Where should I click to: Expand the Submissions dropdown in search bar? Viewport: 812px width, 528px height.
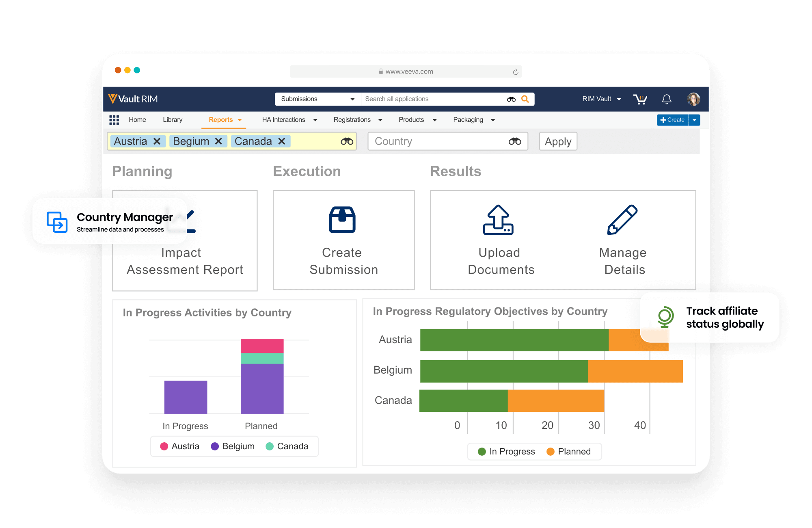point(353,99)
